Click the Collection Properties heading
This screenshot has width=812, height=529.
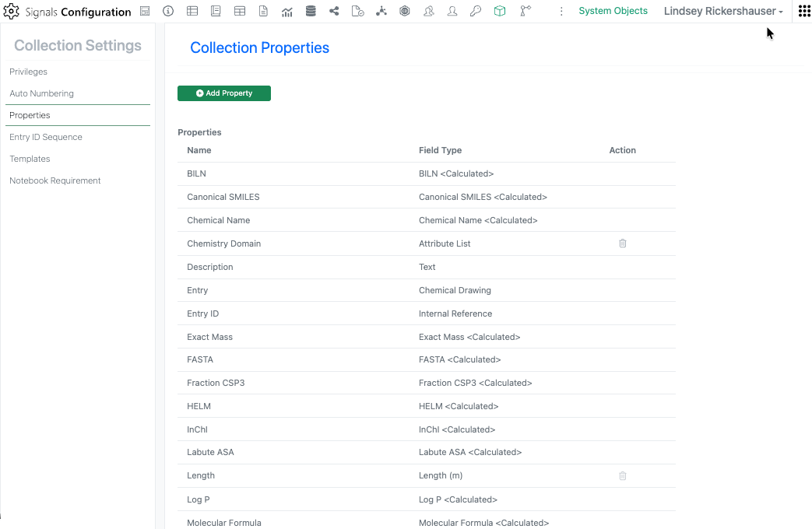click(x=259, y=47)
